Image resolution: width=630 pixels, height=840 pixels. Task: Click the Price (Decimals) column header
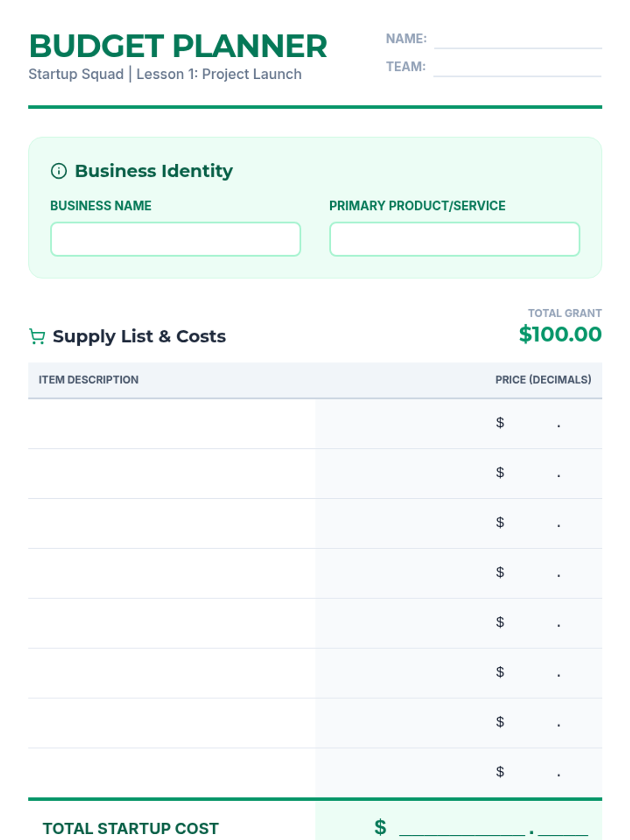pyautogui.click(x=543, y=380)
